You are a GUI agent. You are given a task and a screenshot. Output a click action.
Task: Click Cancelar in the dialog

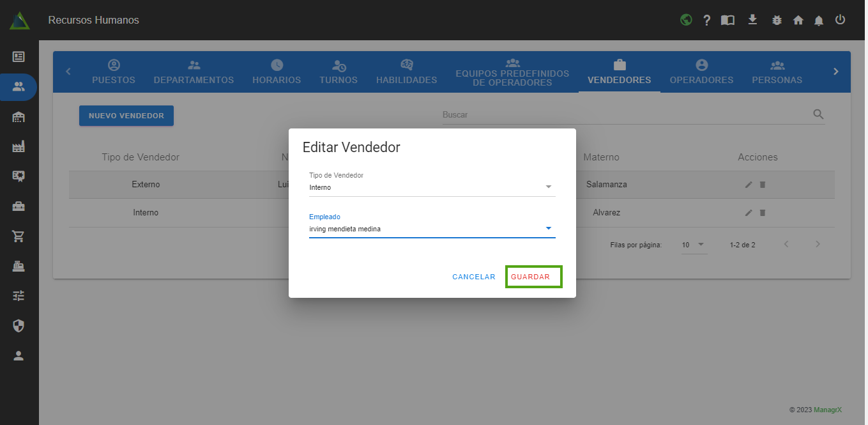473,277
